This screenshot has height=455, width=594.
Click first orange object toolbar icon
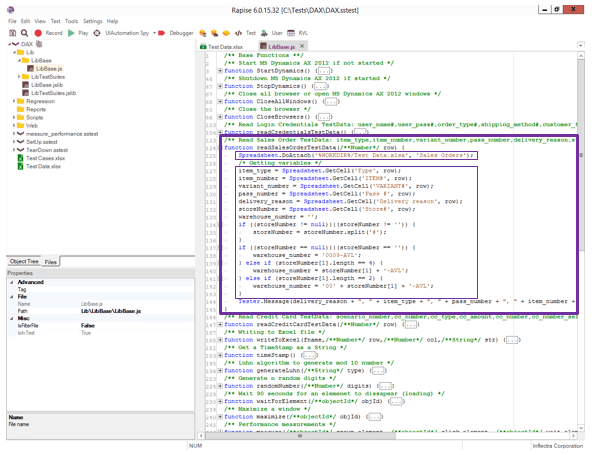[x=203, y=33]
